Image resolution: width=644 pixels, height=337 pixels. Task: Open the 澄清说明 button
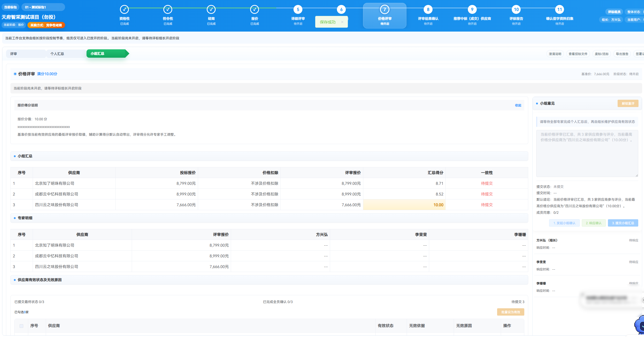coord(555,54)
